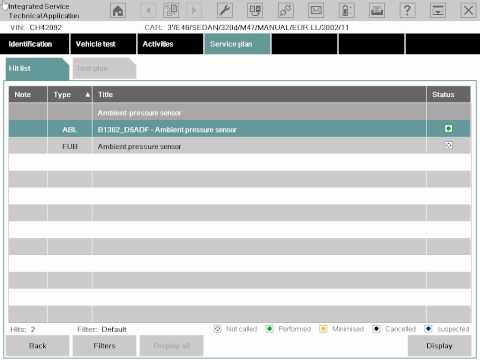Go to the home screen icon
This screenshot has width=480, height=360.
(118, 11)
